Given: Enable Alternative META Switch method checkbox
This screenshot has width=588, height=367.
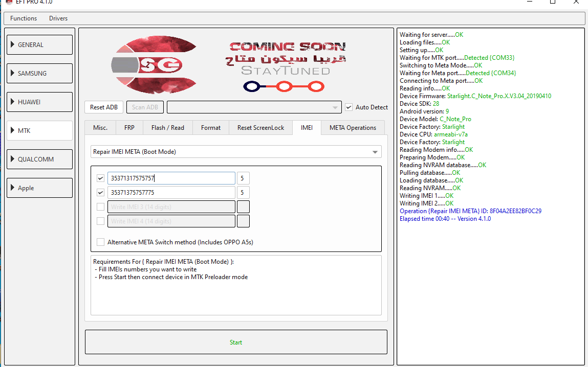Looking at the screenshot, I should [x=100, y=242].
